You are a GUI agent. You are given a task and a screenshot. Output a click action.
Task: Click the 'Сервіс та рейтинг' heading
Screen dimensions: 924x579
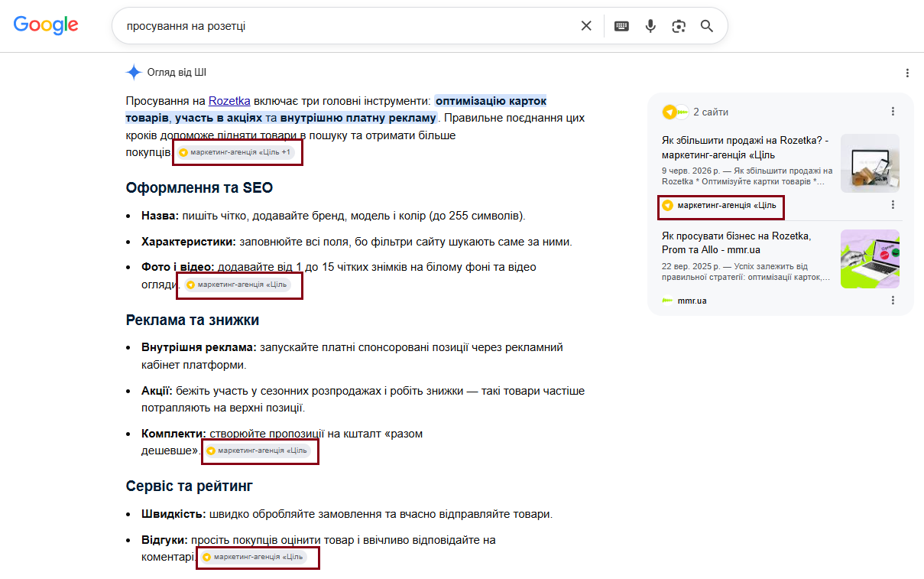pyautogui.click(x=190, y=486)
